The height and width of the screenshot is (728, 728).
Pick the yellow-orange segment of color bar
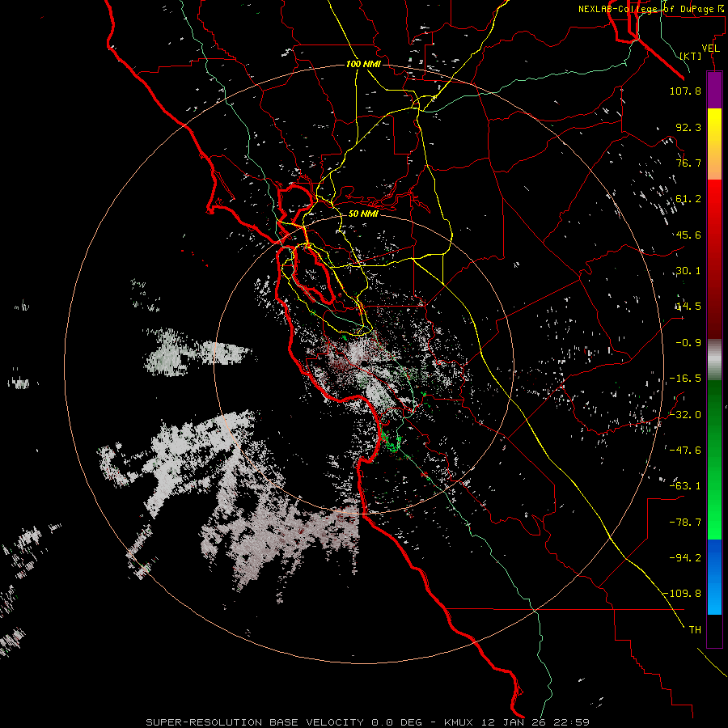(714, 144)
